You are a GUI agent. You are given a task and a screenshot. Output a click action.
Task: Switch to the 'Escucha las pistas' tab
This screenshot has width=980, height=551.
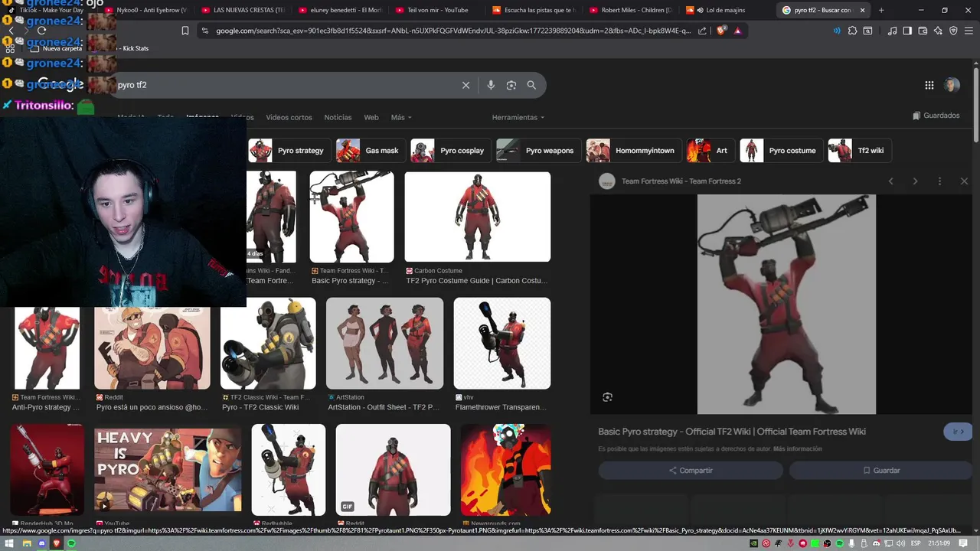pyautogui.click(x=534, y=10)
